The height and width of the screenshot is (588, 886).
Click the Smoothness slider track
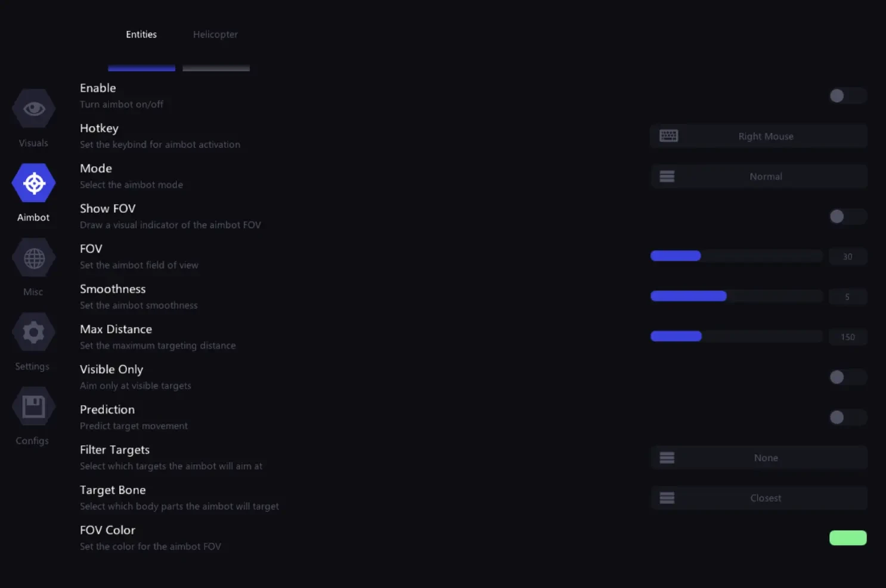(736, 296)
